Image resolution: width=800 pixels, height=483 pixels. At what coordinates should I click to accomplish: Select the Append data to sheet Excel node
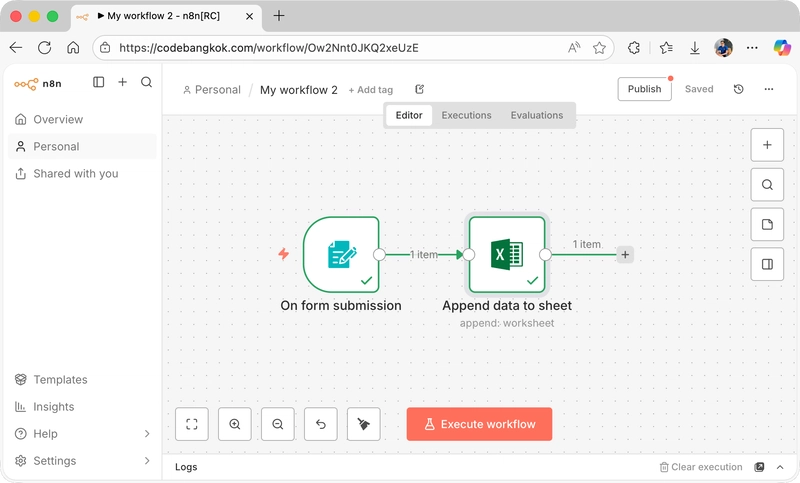507,254
